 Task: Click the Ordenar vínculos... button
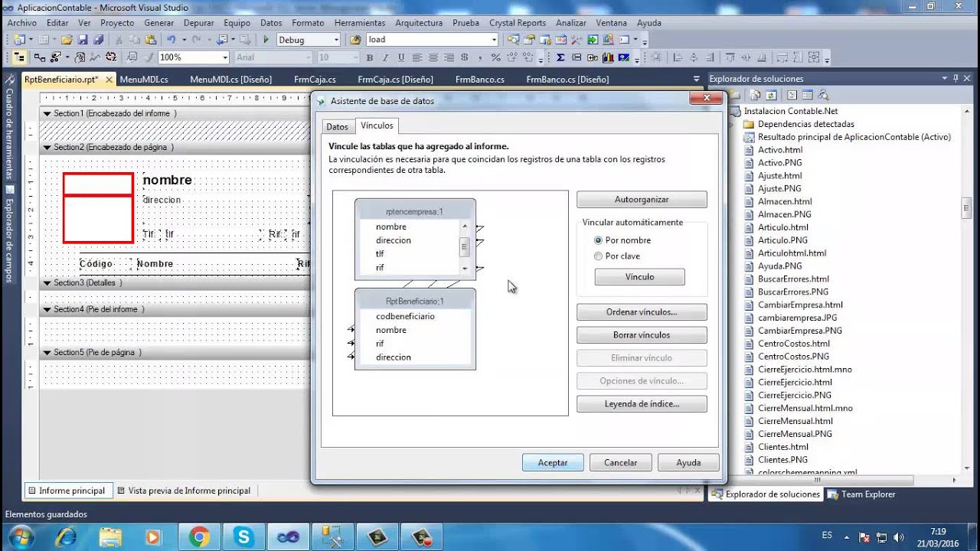tap(642, 312)
